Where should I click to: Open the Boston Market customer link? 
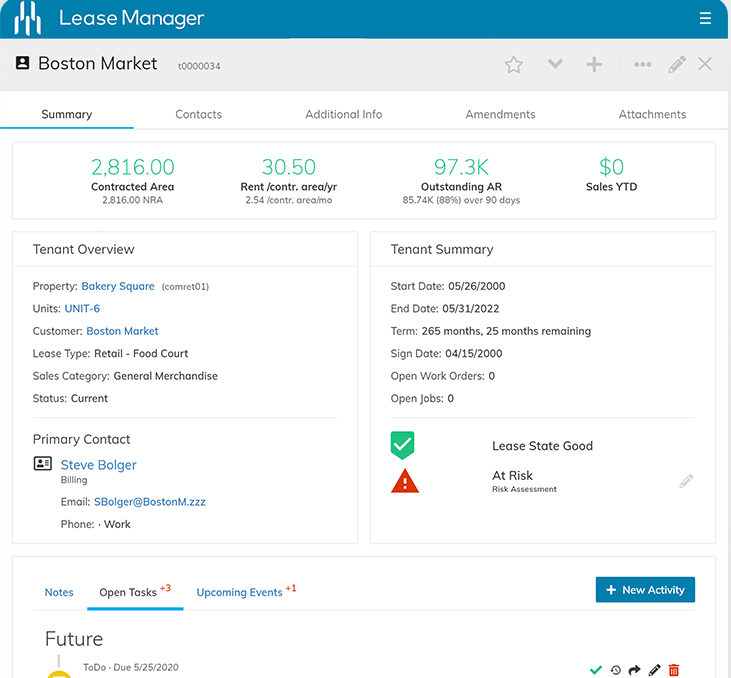point(122,331)
